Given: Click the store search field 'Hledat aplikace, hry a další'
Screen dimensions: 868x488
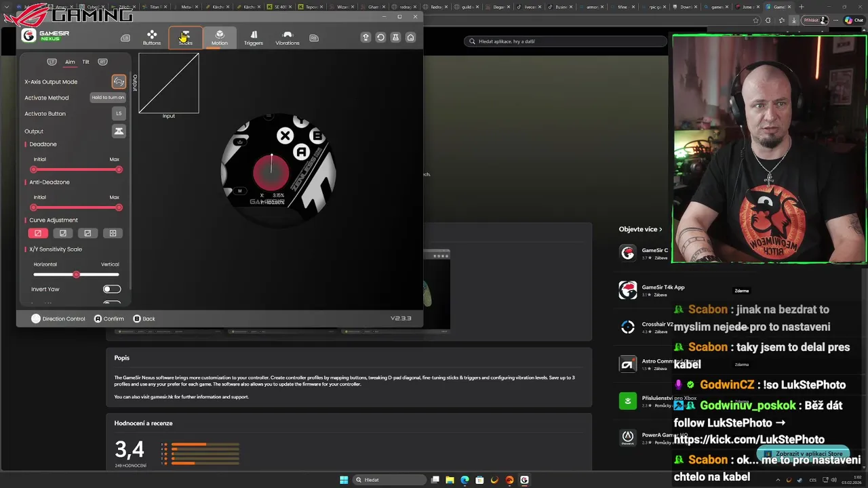Looking at the screenshot, I should coord(566,41).
